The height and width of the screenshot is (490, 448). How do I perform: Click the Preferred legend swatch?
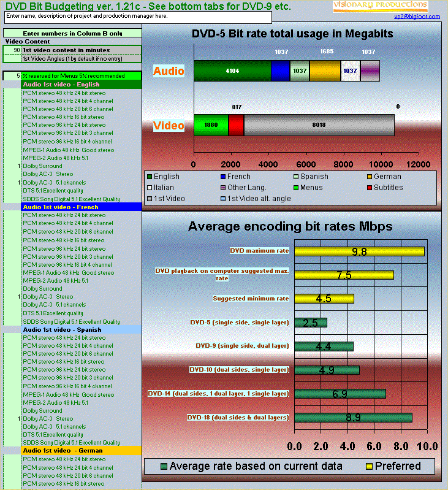click(x=369, y=466)
